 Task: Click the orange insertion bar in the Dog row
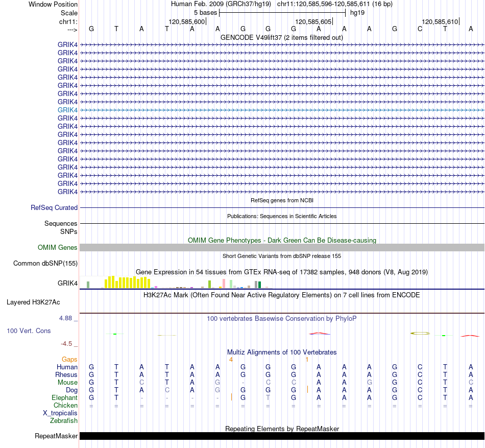pyautogui.click(x=307, y=389)
